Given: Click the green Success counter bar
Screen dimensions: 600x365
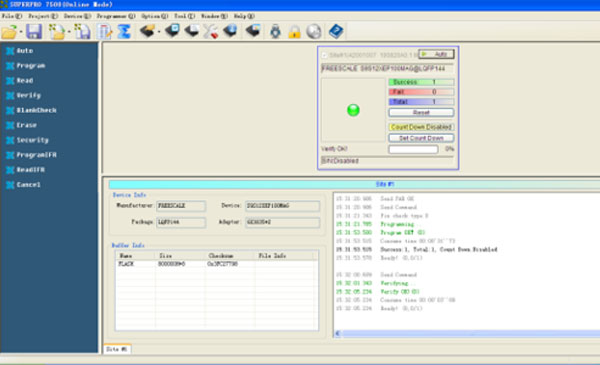Looking at the screenshot, I should click(x=421, y=82).
